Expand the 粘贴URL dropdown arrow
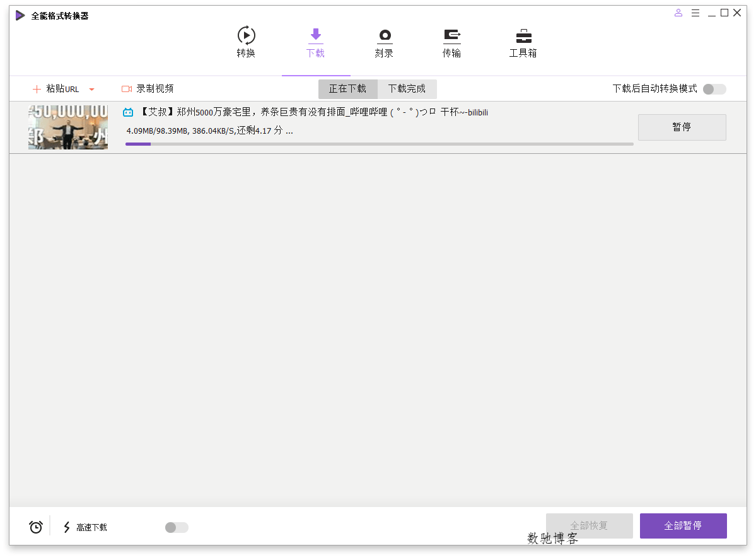Image resolution: width=756 pixels, height=560 pixels. (91, 89)
